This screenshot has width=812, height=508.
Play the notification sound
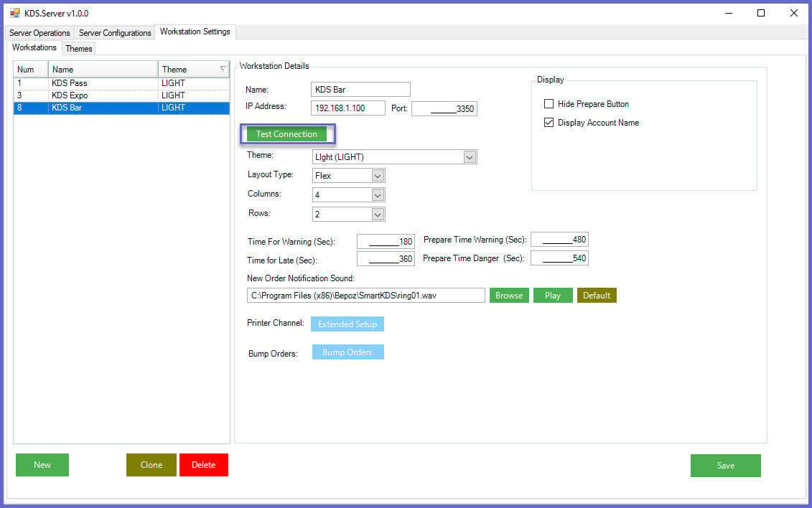coord(553,296)
